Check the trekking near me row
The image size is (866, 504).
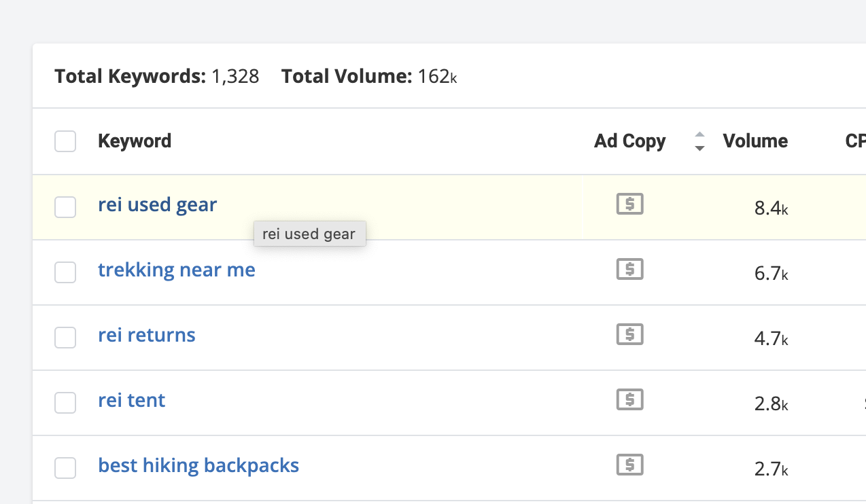[65, 272]
